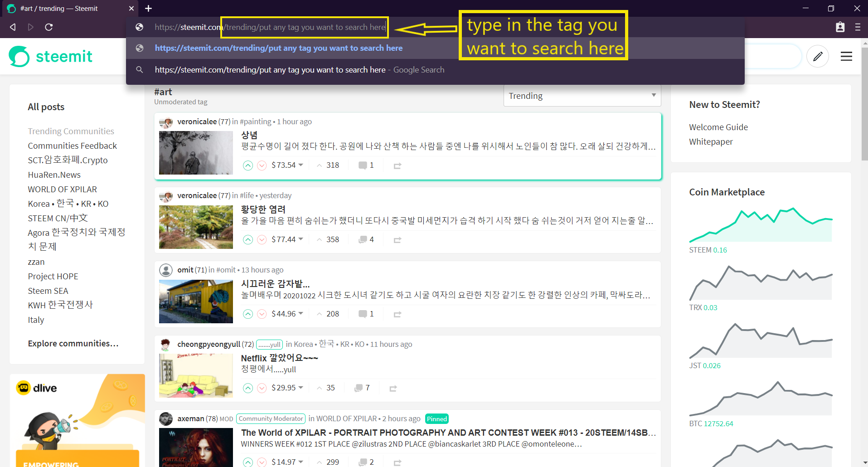The height and width of the screenshot is (467, 868).
Task: Resteem the 시끄러운 감자밭 post
Action: [398, 315]
